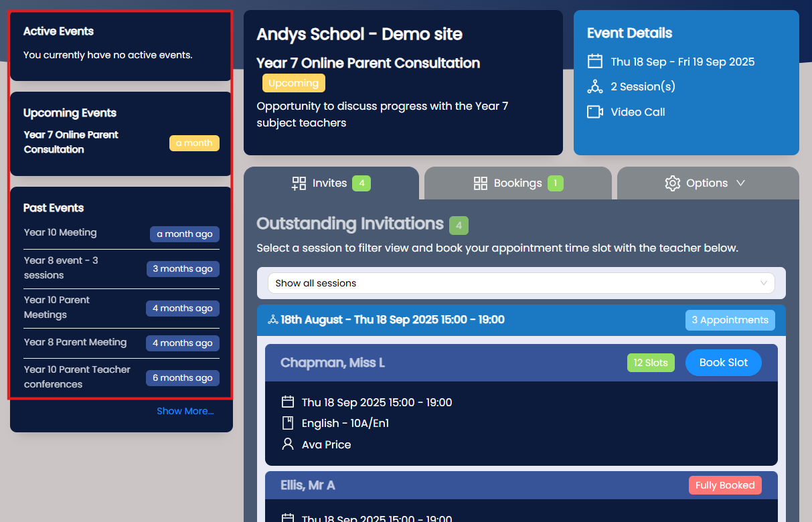Click the video camera icon beside Video Call

pos(595,112)
